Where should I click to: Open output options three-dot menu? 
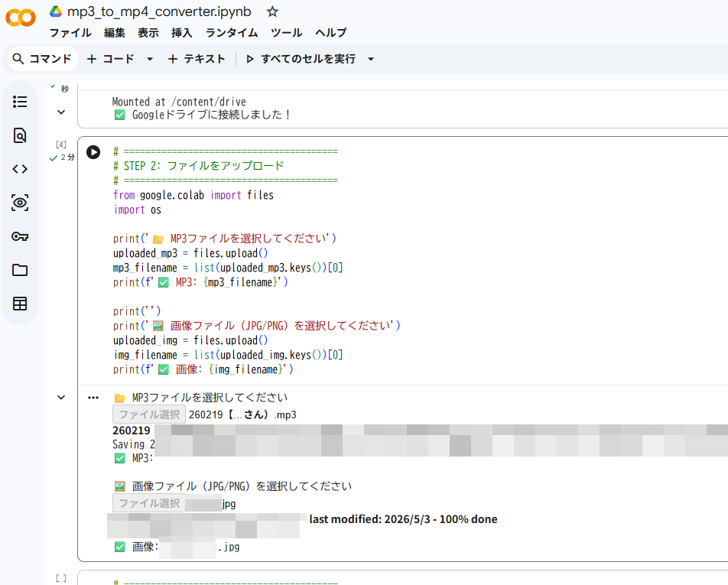coord(93,398)
